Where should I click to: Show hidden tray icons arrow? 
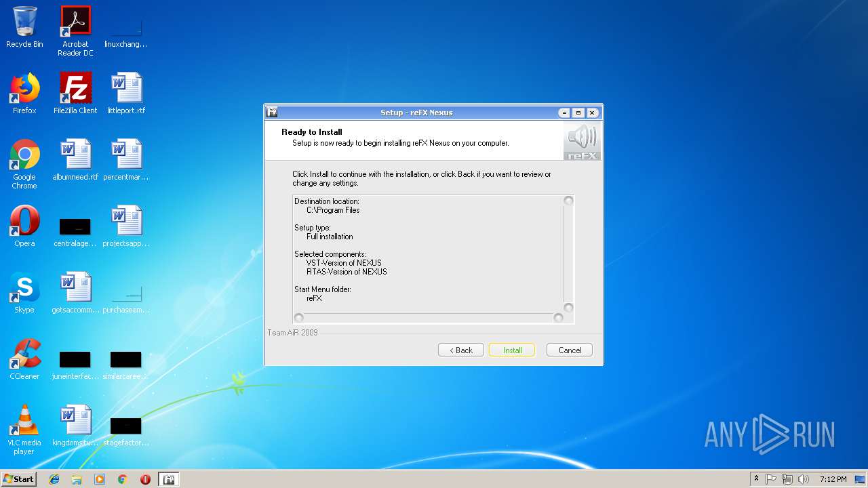pyautogui.click(x=756, y=479)
